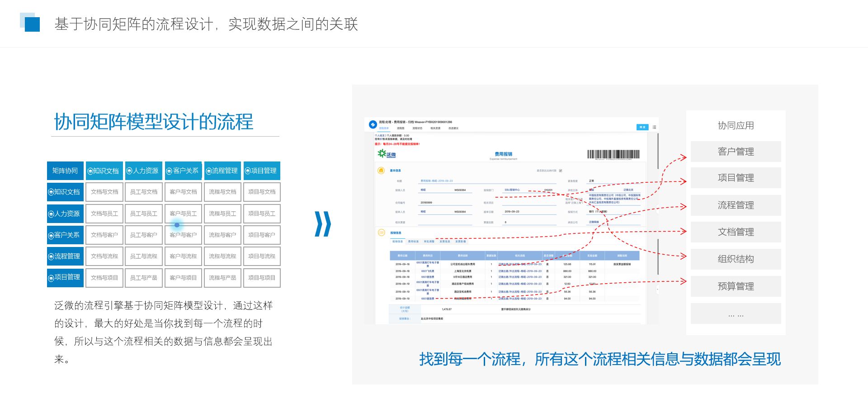Click the 项目管理 row header in matrix
This screenshot has height=394, width=868.
click(x=66, y=277)
